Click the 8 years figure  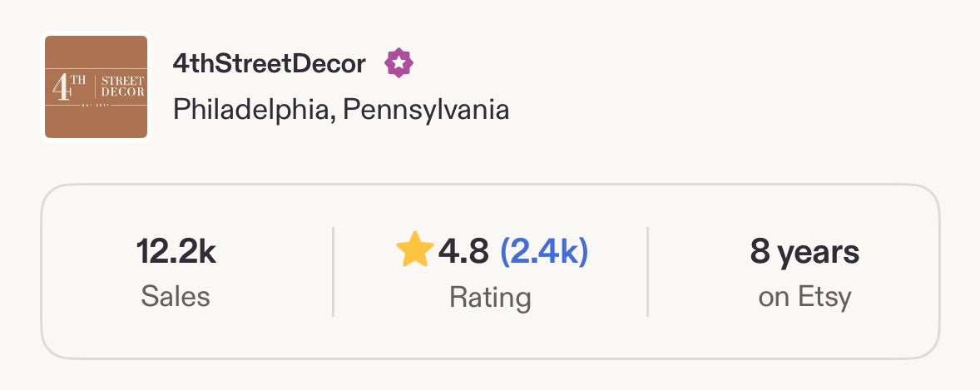[804, 251]
